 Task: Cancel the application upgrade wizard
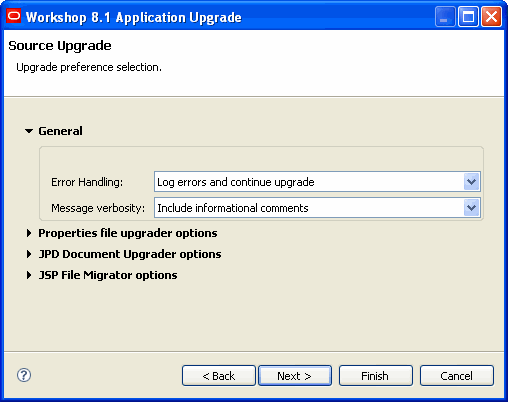pos(457,376)
